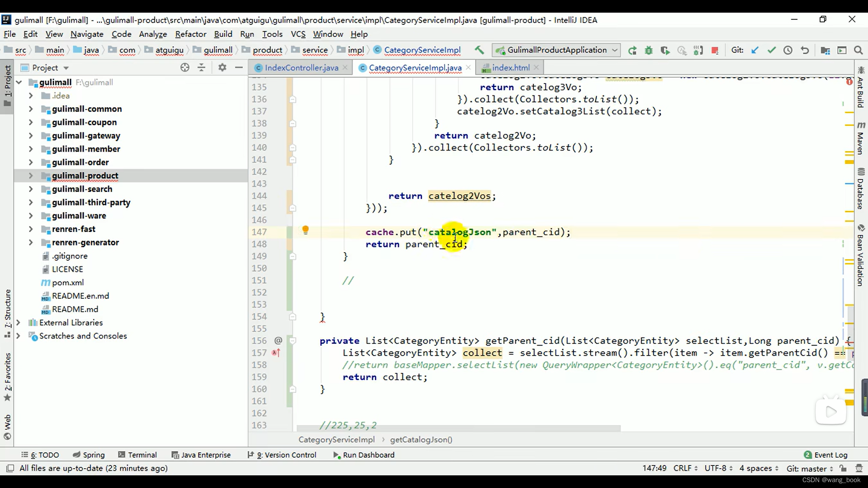
Task: Click the red Stop icon
Action: click(x=715, y=51)
